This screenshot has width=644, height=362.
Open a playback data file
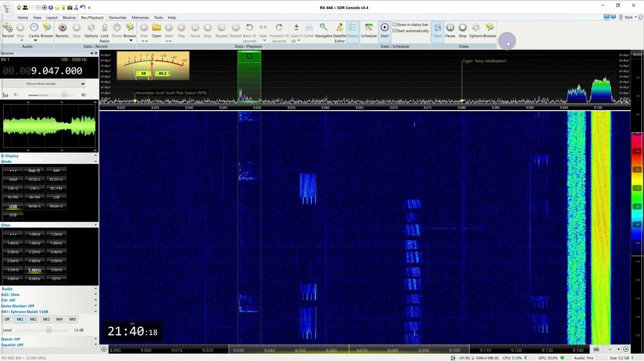point(156,30)
